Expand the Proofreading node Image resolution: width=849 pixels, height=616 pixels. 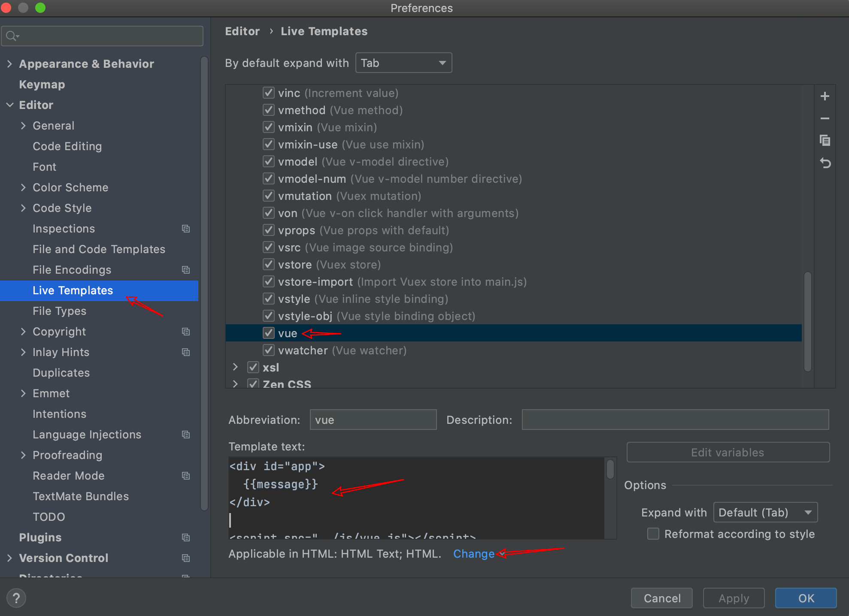click(23, 455)
